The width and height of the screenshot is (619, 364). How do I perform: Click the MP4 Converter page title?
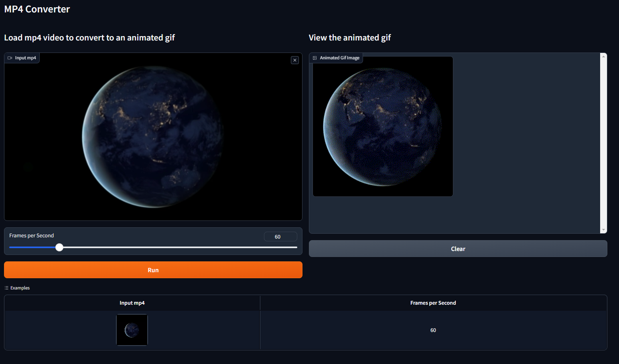(37, 9)
